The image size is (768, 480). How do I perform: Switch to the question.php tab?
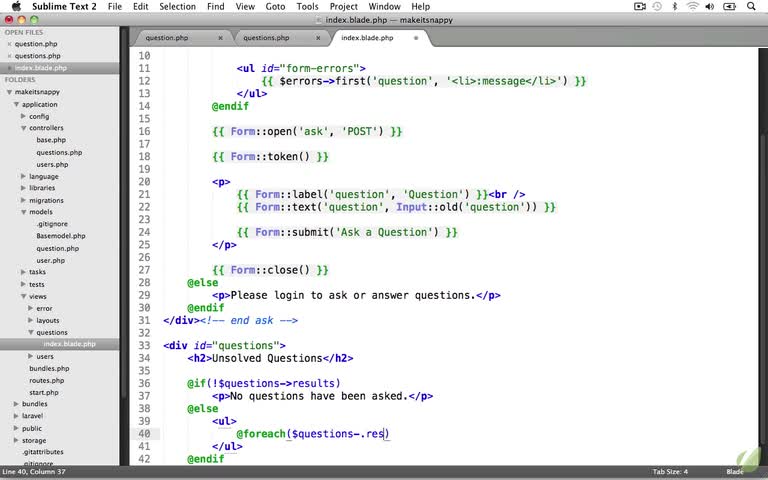[x=167, y=38]
